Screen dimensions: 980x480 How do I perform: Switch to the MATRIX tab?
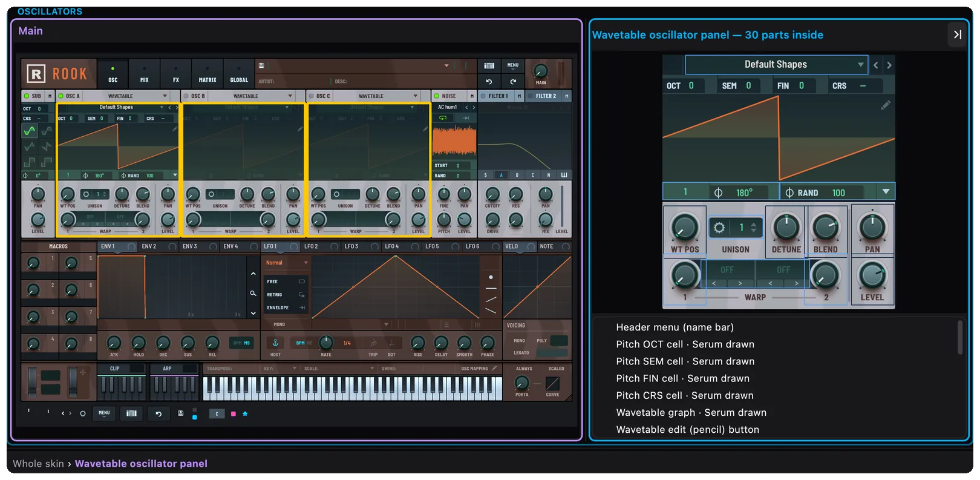pyautogui.click(x=207, y=74)
